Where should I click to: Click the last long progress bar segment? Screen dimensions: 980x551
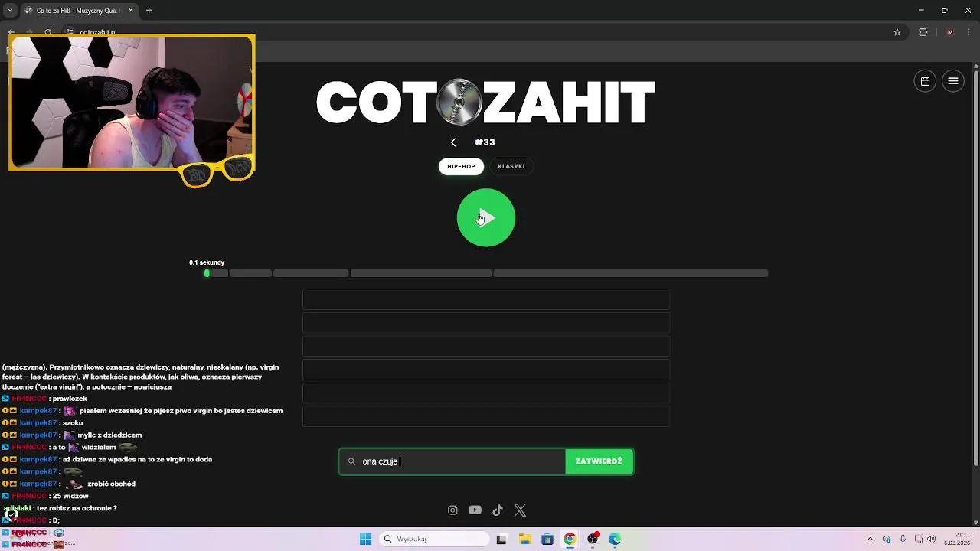[630, 273]
